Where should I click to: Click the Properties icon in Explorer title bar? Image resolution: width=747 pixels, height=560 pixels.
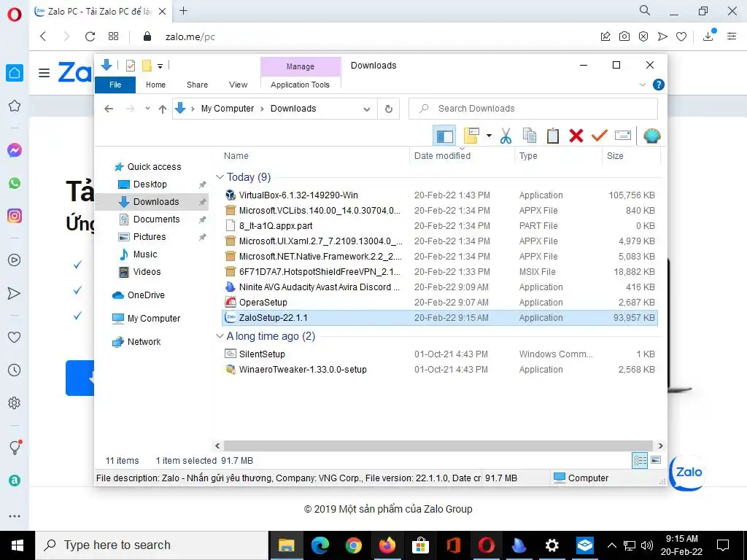(130, 66)
